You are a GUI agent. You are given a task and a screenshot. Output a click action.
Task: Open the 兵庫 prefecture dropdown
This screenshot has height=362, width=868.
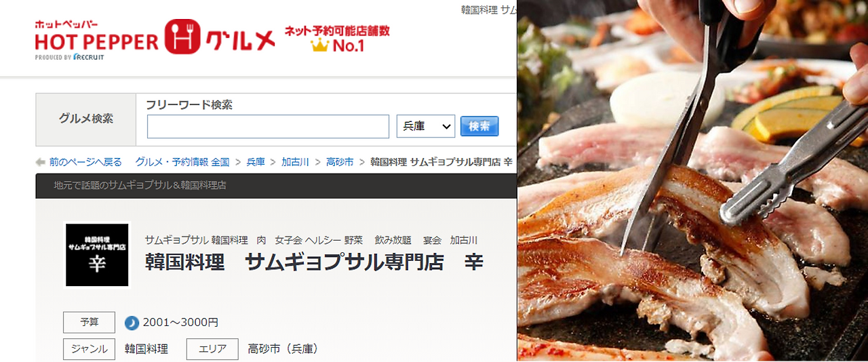pos(426,126)
